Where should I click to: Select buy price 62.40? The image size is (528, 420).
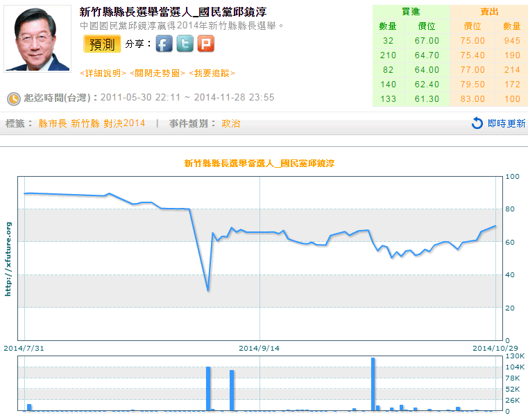click(x=427, y=85)
